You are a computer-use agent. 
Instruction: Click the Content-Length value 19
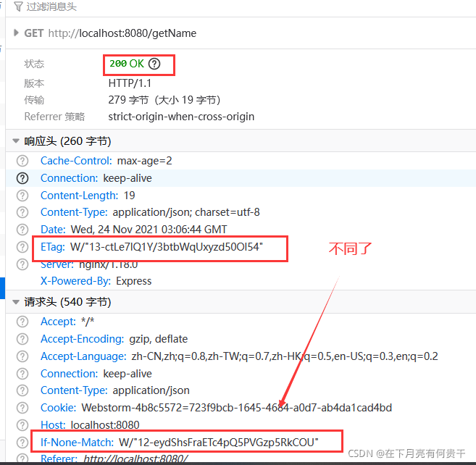click(x=129, y=196)
